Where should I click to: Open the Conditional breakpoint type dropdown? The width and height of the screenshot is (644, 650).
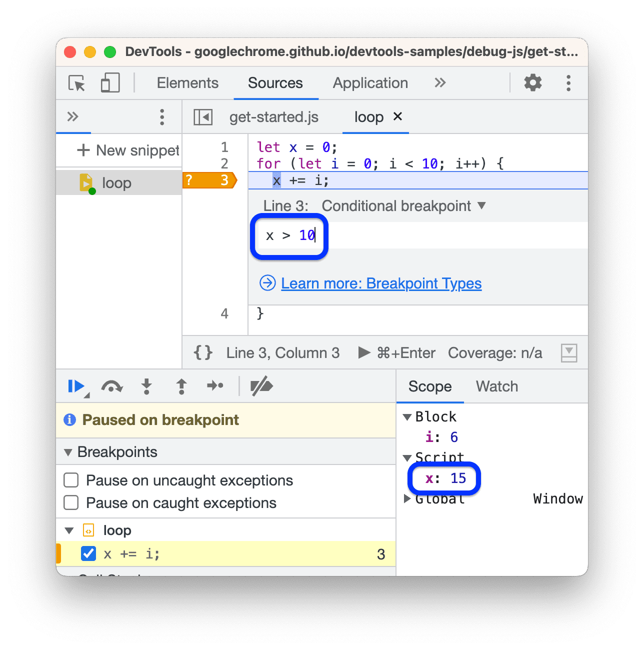pos(480,205)
